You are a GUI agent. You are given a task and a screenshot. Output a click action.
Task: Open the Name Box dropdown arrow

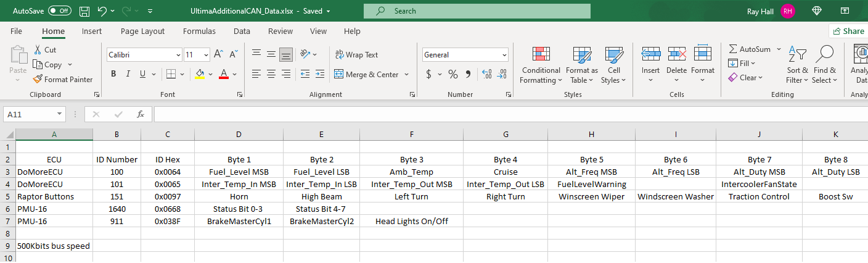59,114
